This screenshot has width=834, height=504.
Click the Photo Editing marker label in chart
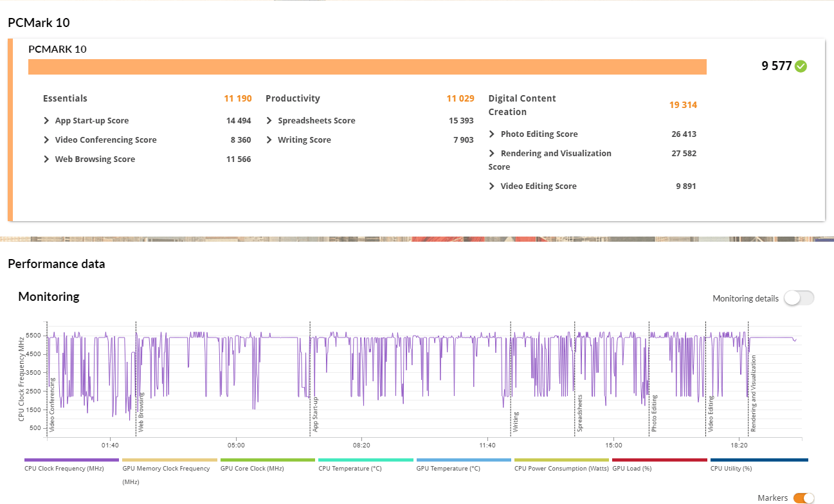click(x=654, y=413)
